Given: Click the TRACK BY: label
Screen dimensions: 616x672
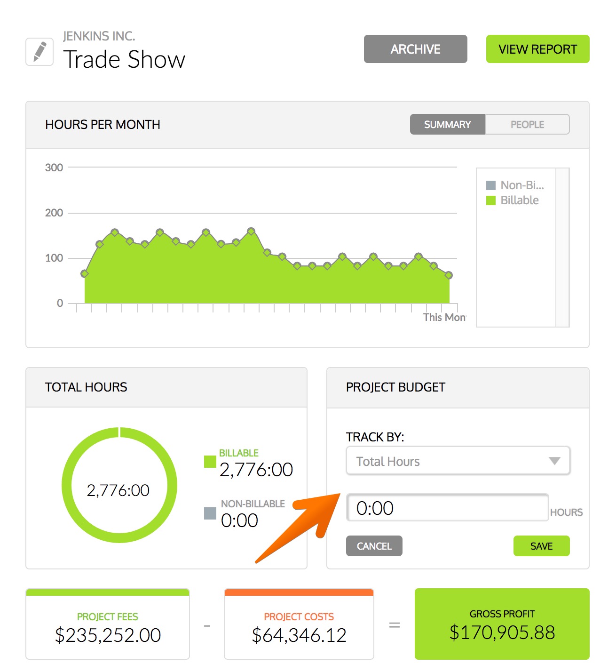Looking at the screenshot, I should coord(375,437).
